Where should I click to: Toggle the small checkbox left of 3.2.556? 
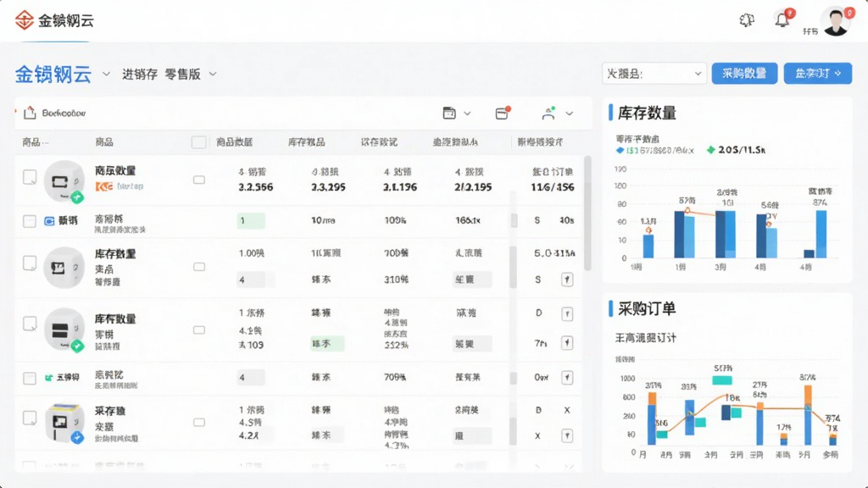coord(199,180)
